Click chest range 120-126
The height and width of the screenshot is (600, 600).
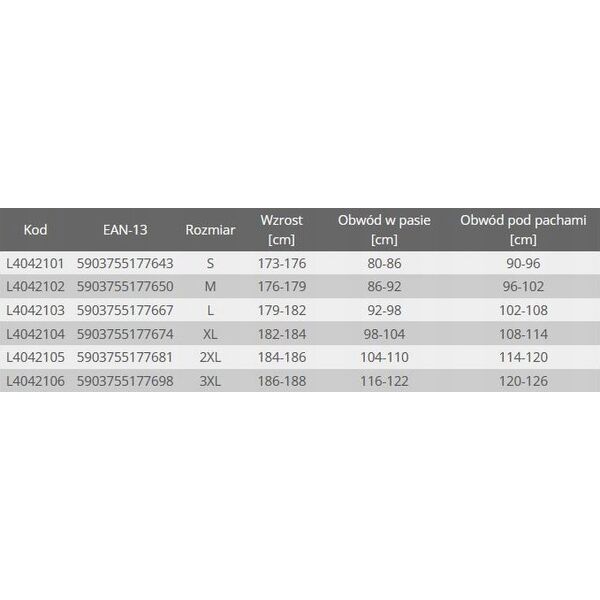[x=523, y=381]
